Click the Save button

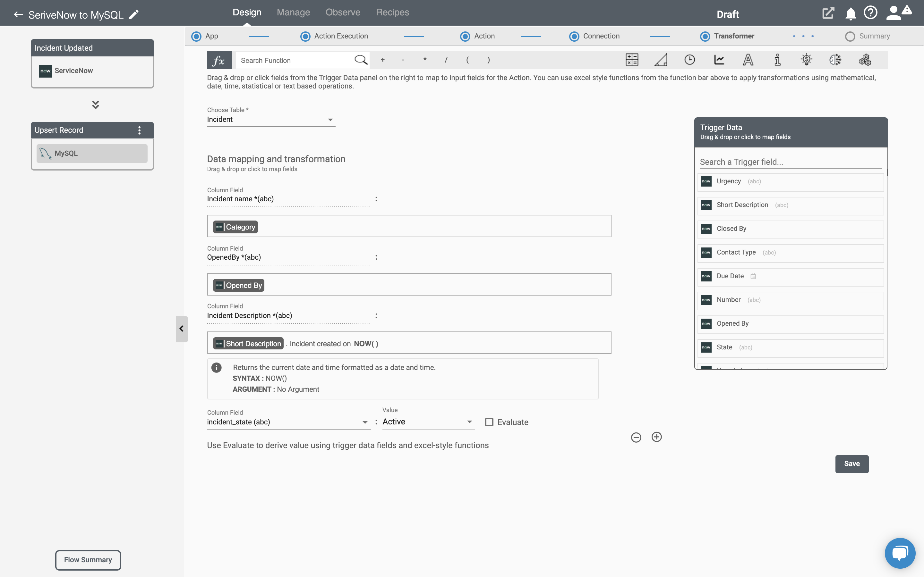[x=851, y=463]
